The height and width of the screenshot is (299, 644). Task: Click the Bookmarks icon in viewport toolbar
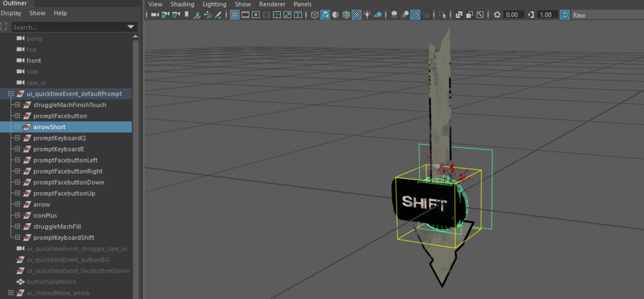(187, 15)
